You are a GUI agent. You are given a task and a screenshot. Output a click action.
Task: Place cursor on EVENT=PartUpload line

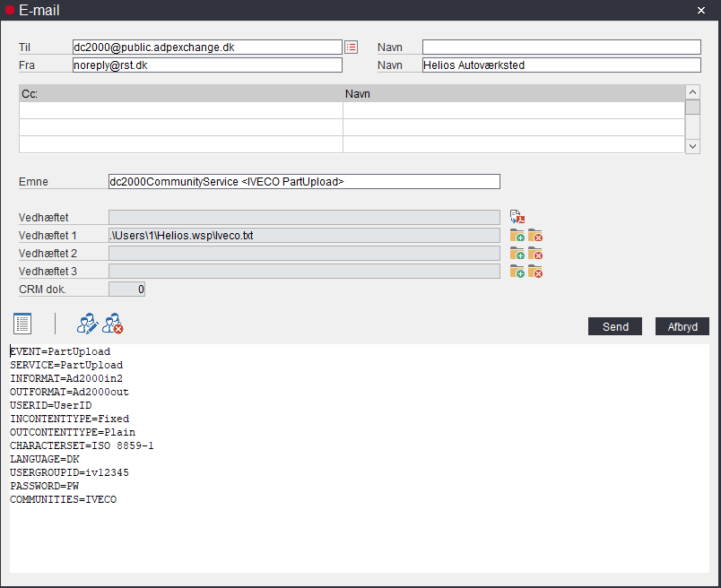click(60, 351)
